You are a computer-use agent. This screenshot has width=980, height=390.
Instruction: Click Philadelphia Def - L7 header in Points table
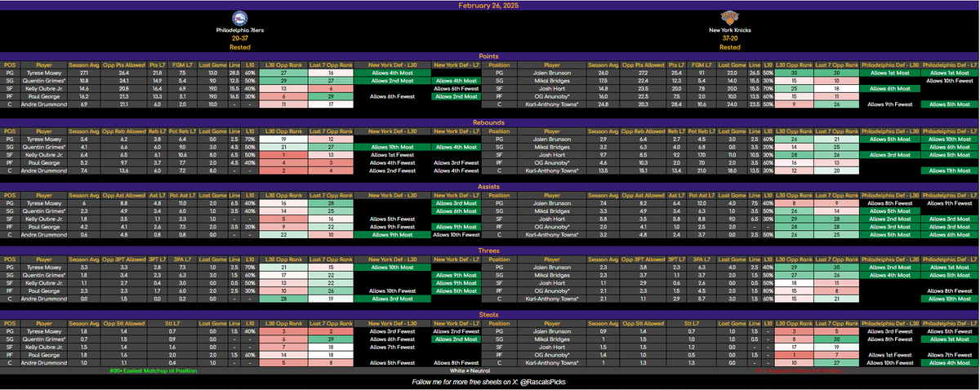949,64
